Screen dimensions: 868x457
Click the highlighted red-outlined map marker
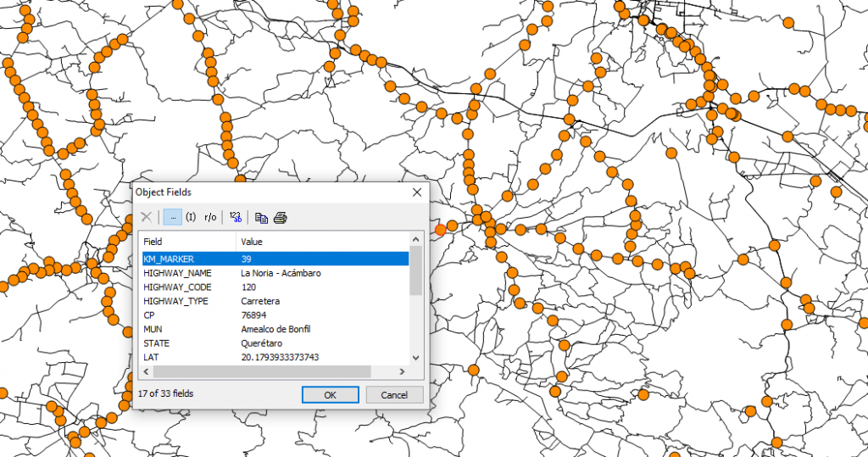(440, 230)
